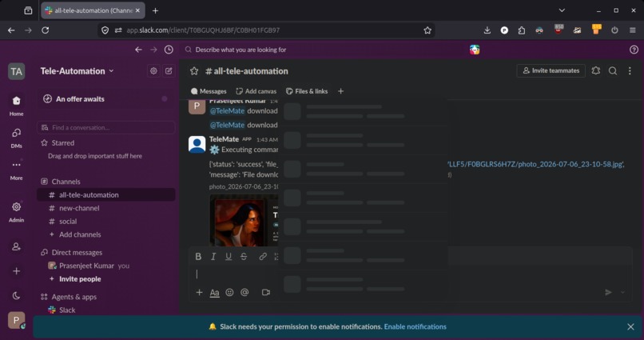Open the photo_2026-07-06 jpg file link
644x340 pixels.
tap(536, 164)
